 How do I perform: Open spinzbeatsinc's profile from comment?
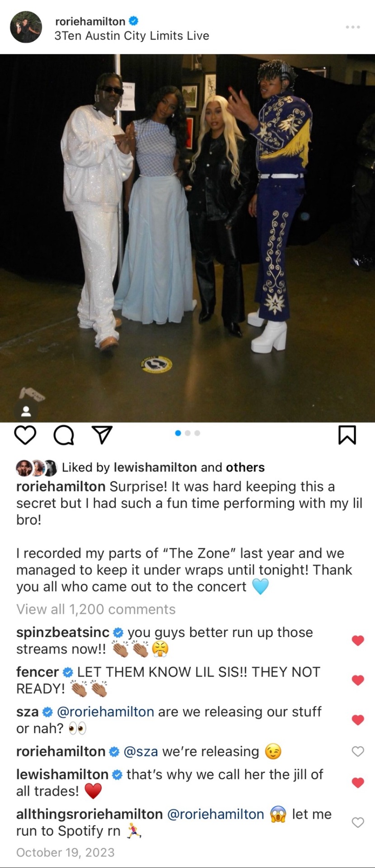click(63, 632)
